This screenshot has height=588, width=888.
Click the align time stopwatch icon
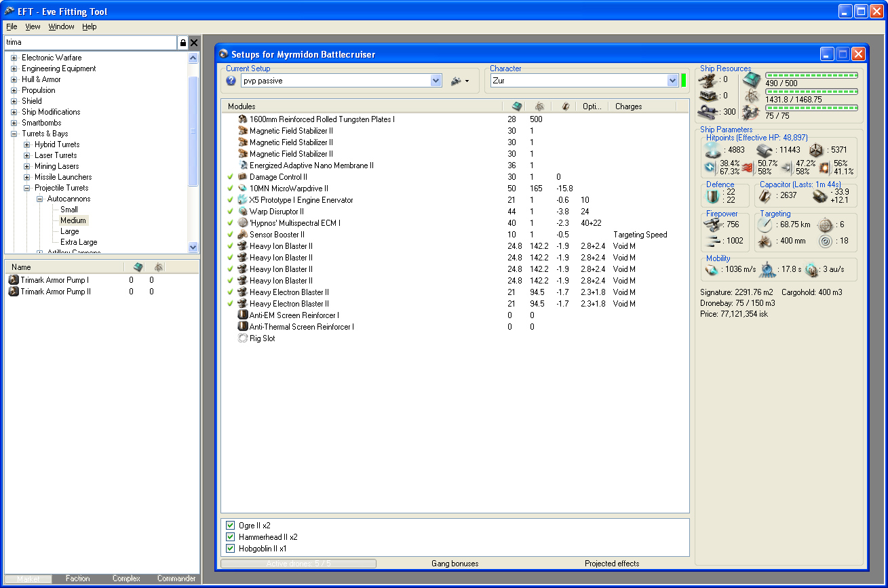coord(768,269)
